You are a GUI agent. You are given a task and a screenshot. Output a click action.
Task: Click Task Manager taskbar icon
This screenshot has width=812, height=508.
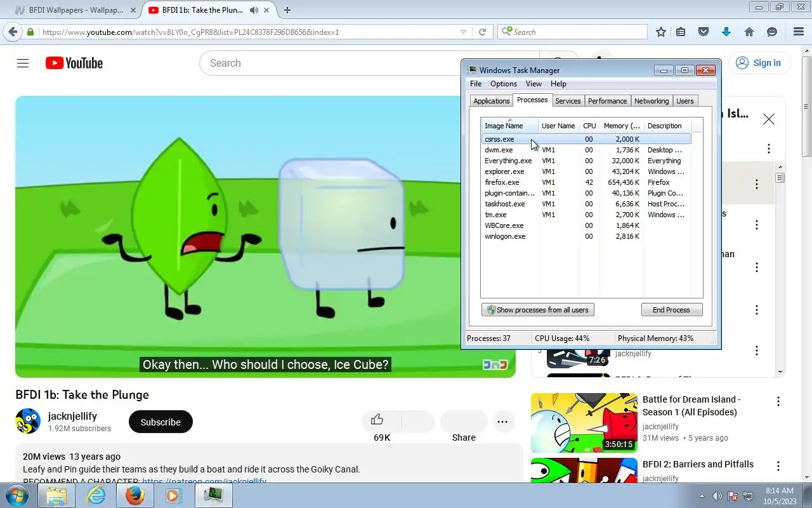pos(213,495)
